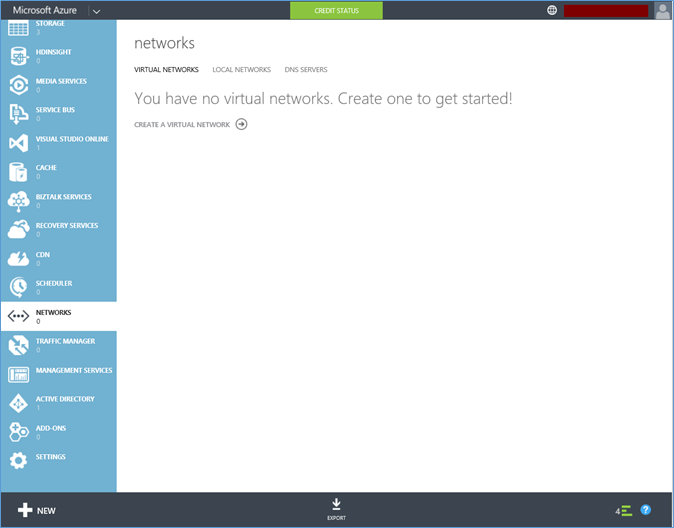Expand the Microsoft Azure header dropdown chevron
Viewport: 674px width, 528px height.
97,11
